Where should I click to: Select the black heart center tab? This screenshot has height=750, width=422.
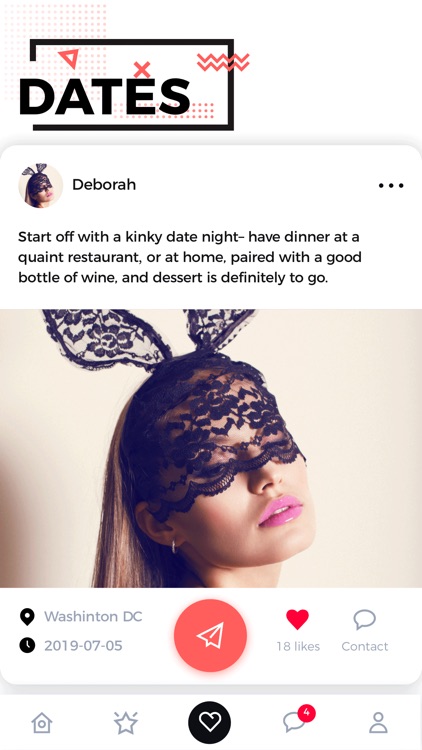point(210,722)
